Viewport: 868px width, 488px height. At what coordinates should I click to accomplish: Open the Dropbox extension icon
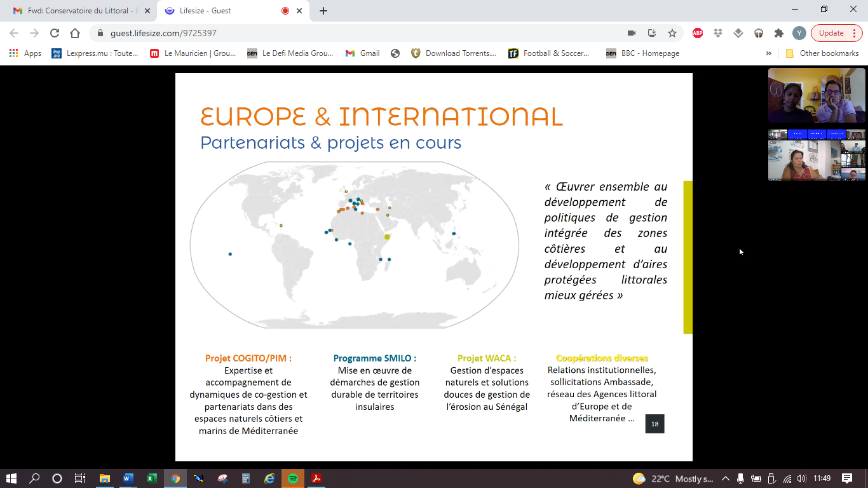click(x=718, y=33)
